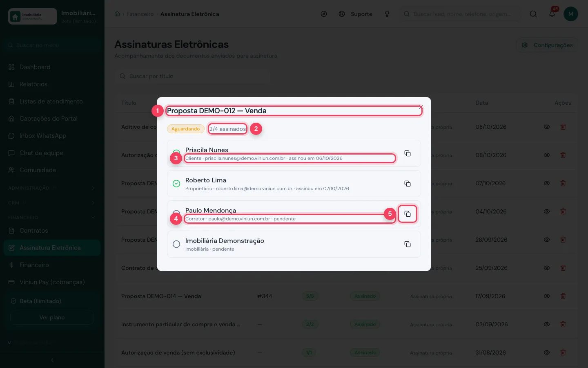Expand the ADMINISTRAÇÃO sidebar section
The height and width of the screenshot is (368, 588).
pyautogui.click(x=52, y=188)
